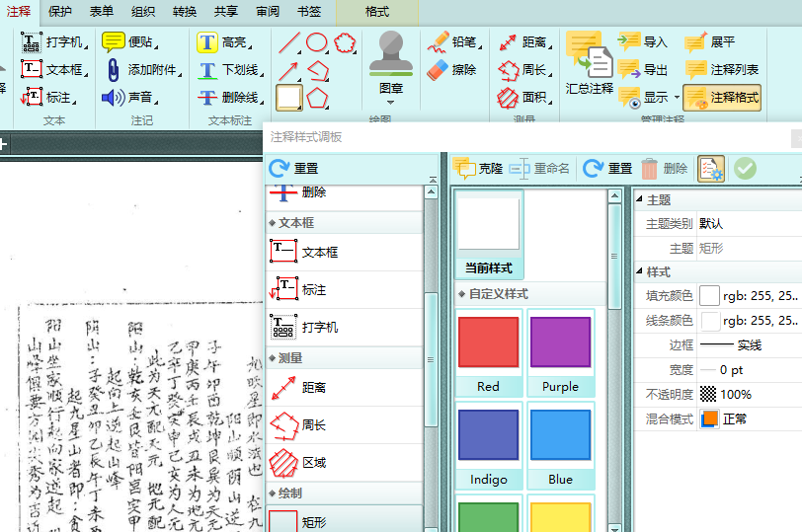Click Reset (重置) above the tool list
This screenshot has height=532, width=802.
coord(293,168)
